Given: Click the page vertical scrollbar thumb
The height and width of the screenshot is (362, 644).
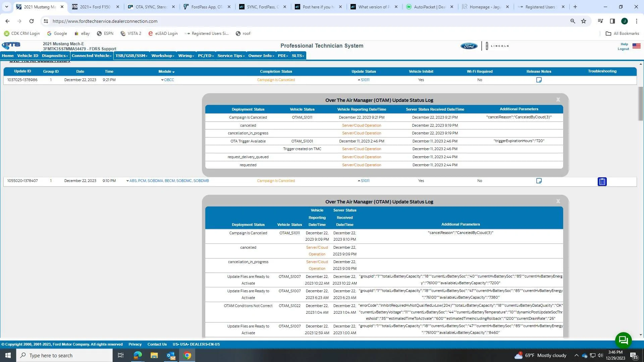Looking at the screenshot, I should point(641,104).
